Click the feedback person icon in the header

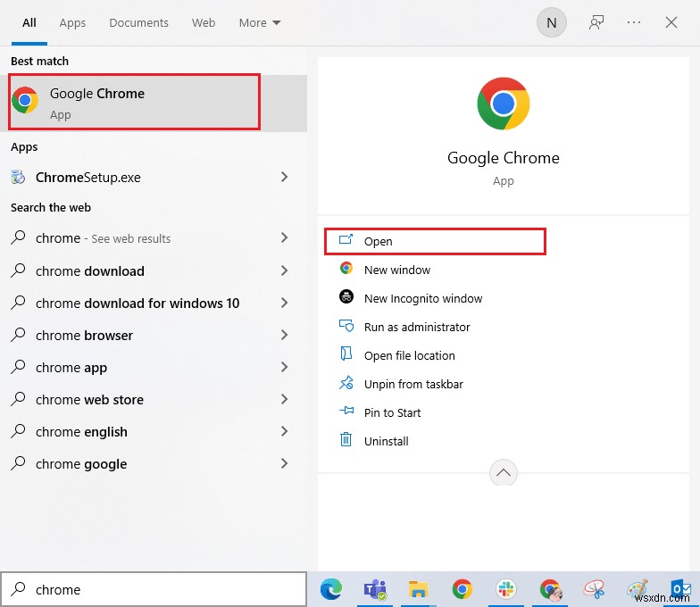pos(596,22)
